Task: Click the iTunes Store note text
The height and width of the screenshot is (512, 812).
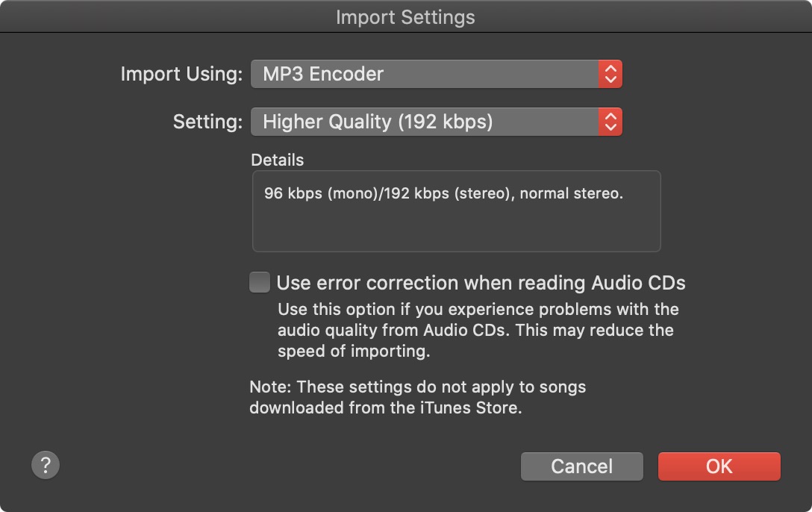Action: (418, 398)
